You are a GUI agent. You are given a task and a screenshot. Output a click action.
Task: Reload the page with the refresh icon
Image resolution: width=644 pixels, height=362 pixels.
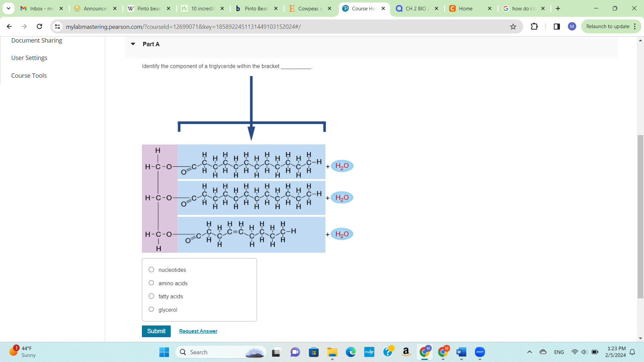point(40,26)
